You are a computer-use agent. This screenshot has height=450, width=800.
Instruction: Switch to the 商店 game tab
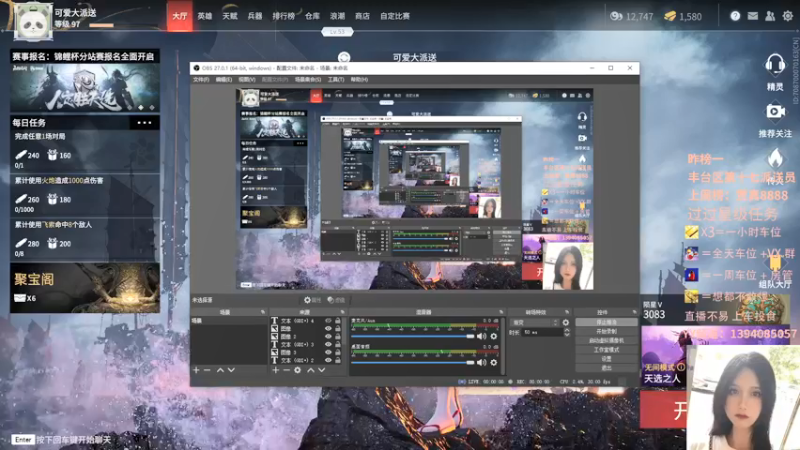click(x=362, y=16)
